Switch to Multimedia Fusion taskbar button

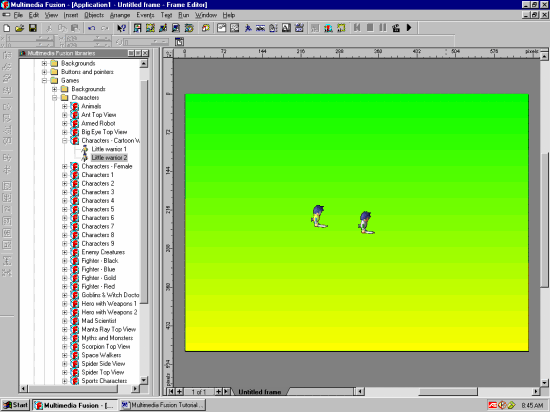pyautogui.click(x=74, y=405)
